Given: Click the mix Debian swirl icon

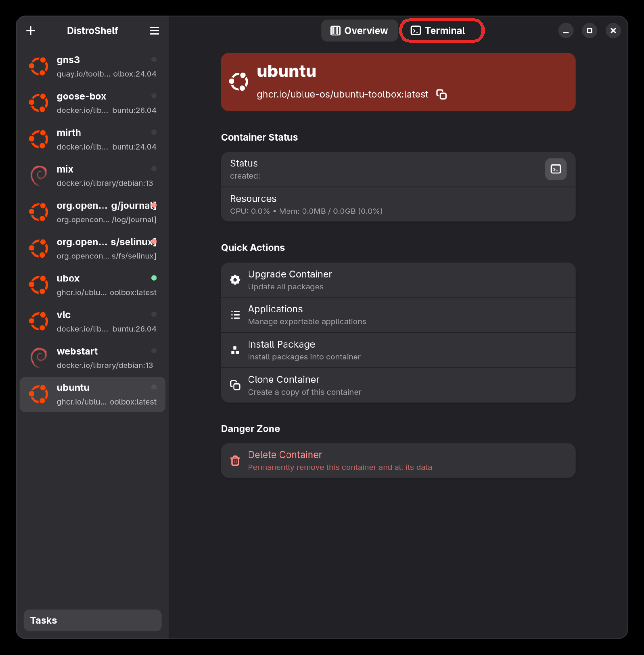Looking at the screenshot, I should coord(39,176).
